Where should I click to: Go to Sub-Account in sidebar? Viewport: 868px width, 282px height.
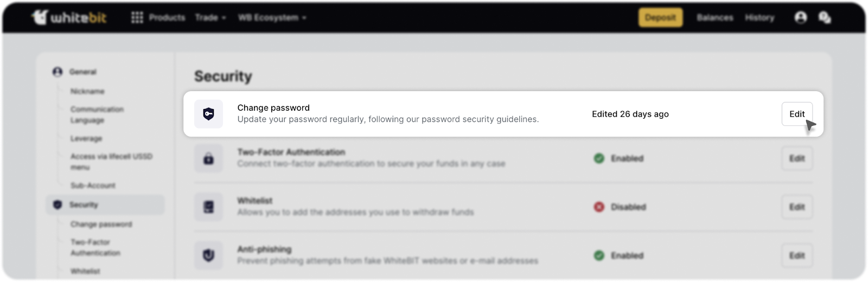click(x=93, y=185)
